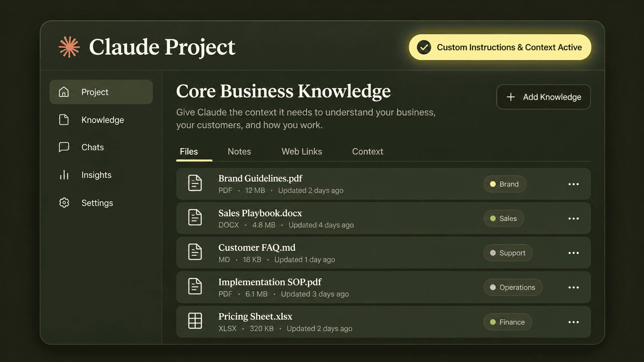Open the Sales Playbook.docx file name
644x362 pixels.
point(260,213)
